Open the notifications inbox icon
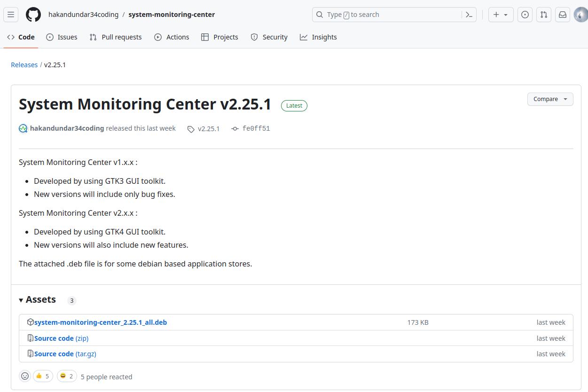588x392 pixels. coord(563,15)
